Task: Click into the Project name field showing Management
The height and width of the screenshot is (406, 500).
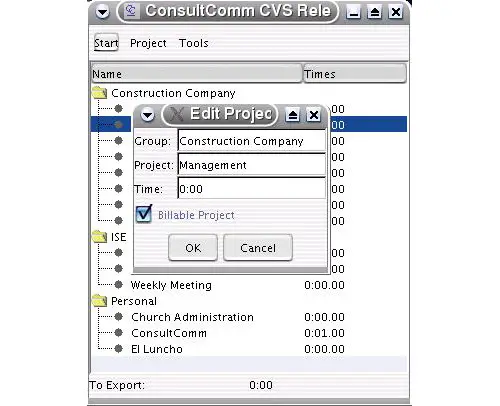Action: coord(252,165)
